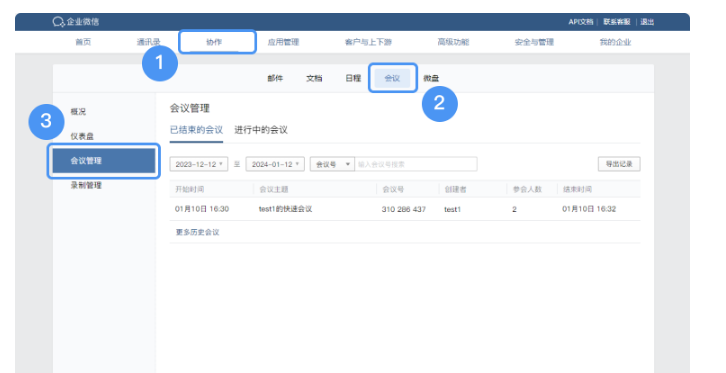726x373 pixels.
Task: Click end time 01月10日 16:32 cell
Action: pos(589,209)
